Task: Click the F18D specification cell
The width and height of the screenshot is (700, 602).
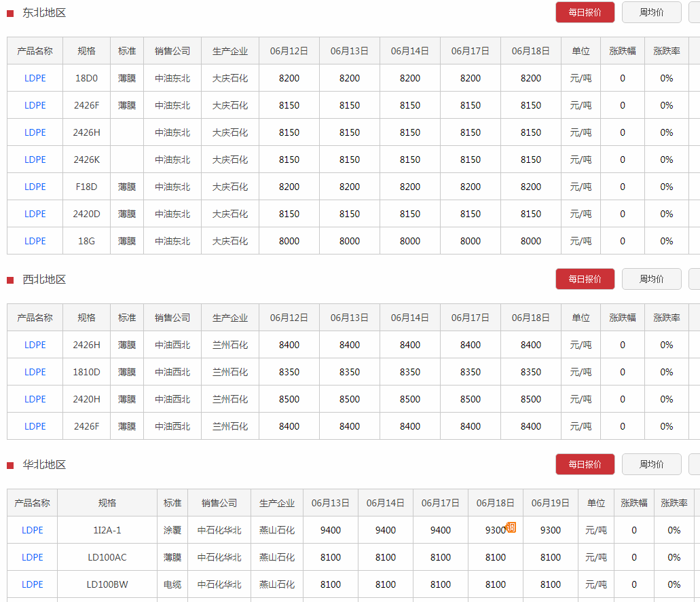Action: tap(87, 187)
